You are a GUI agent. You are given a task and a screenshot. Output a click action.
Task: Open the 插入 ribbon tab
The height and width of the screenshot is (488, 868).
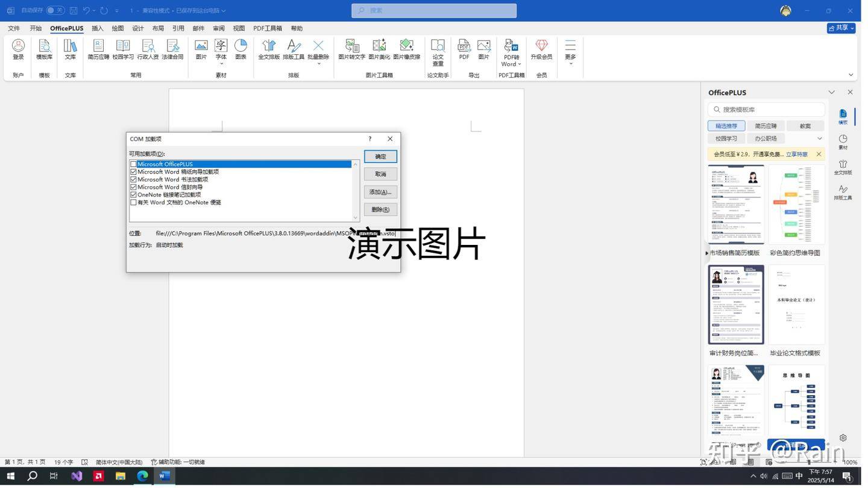point(98,28)
